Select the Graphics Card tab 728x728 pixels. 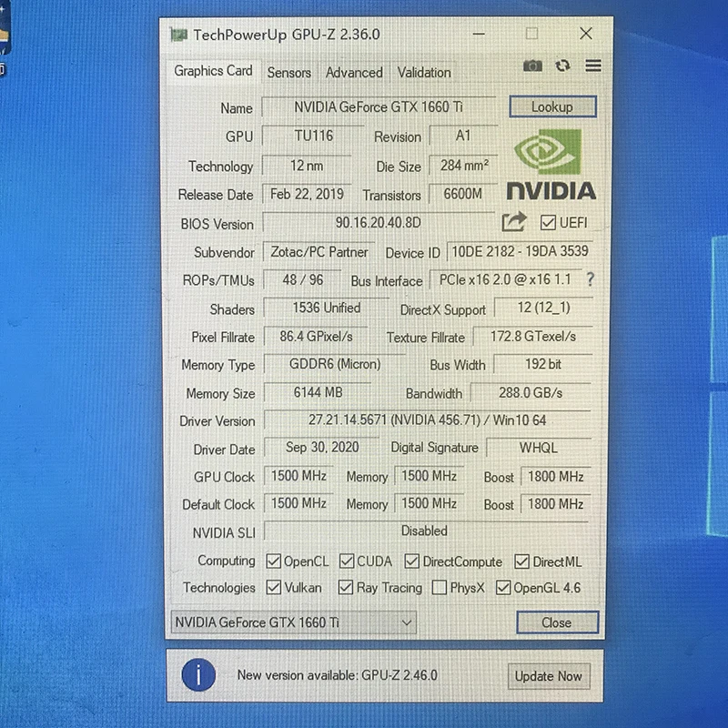pos(213,71)
